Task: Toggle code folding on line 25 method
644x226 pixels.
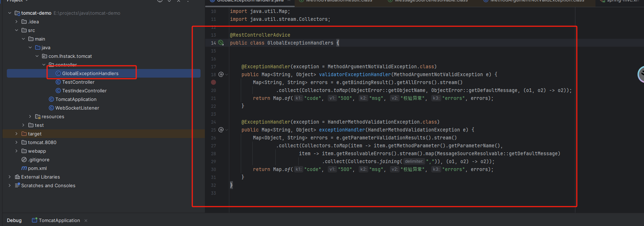Action: pos(227,130)
